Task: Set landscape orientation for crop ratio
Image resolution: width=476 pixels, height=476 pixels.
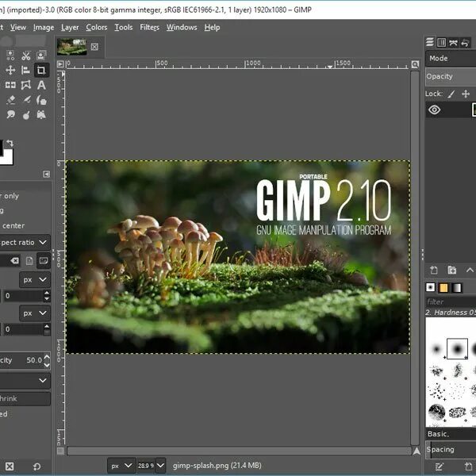Action: point(44,261)
